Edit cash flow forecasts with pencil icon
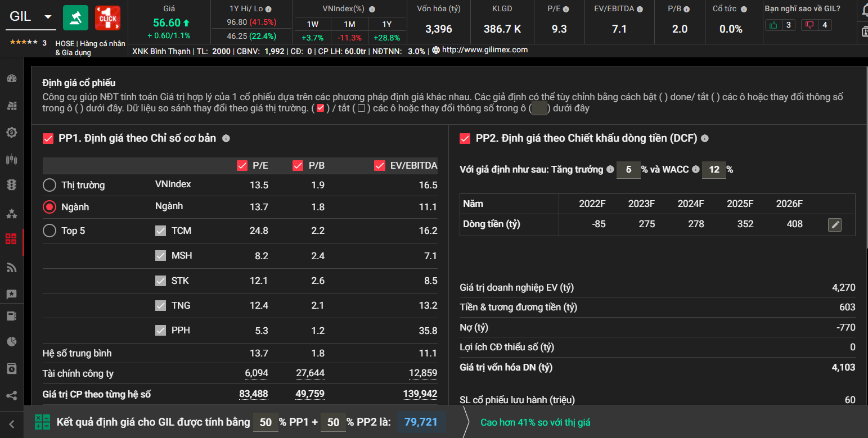 pyautogui.click(x=835, y=225)
